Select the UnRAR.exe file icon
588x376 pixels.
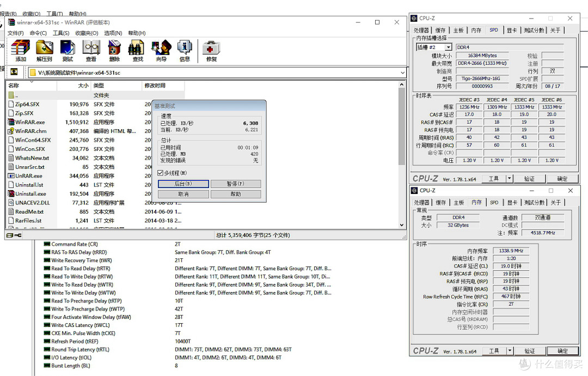click(x=11, y=175)
